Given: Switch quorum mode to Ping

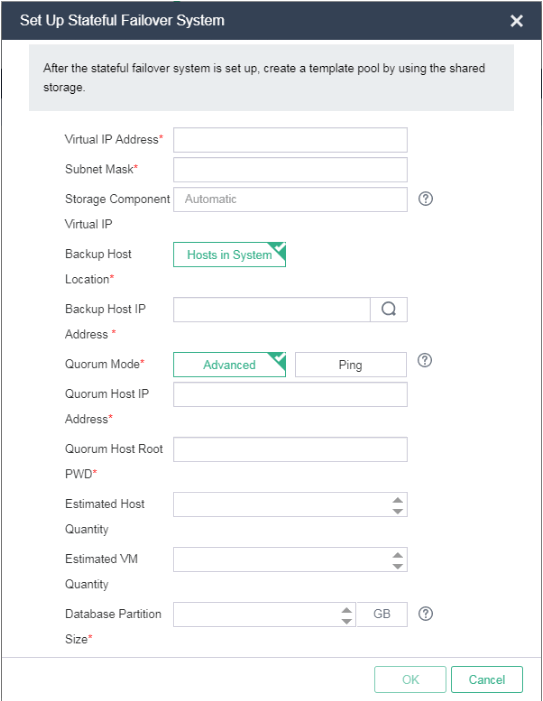Looking at the screenshot, I should coord(350,365).
